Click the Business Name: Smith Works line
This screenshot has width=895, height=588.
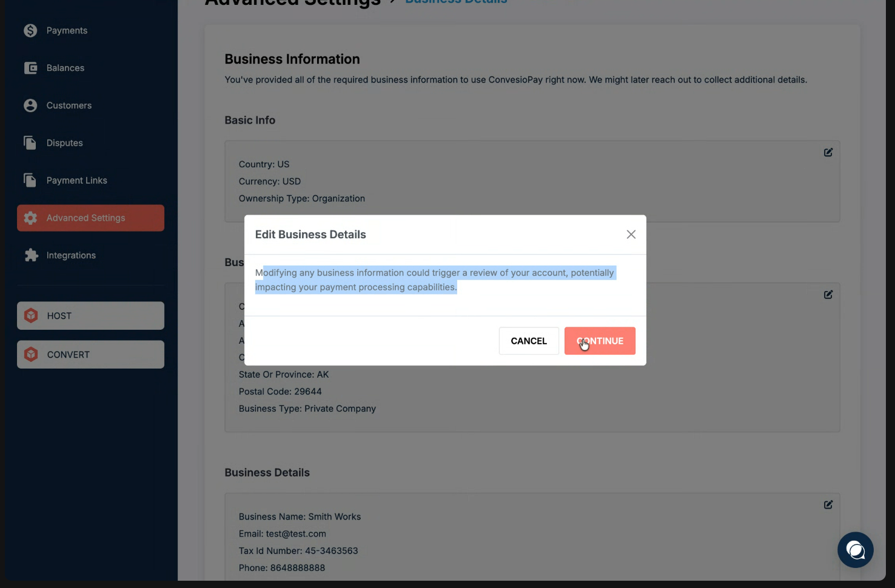(x=300, y=516)
